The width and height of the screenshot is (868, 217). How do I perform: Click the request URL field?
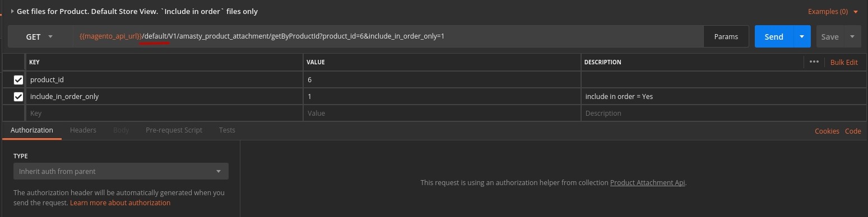tap(388, 36)
